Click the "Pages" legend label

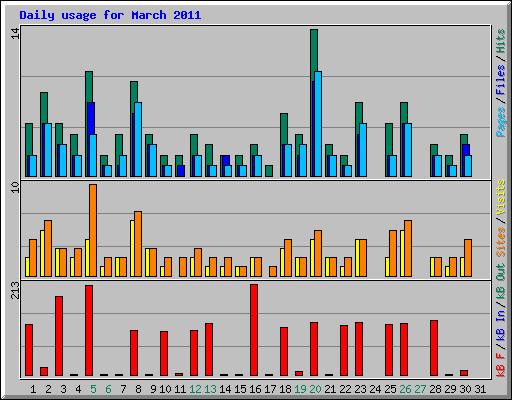point(501,122)
